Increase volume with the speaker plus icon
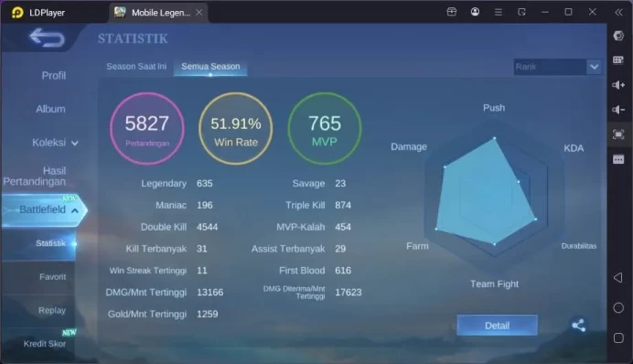 point(618,85)
